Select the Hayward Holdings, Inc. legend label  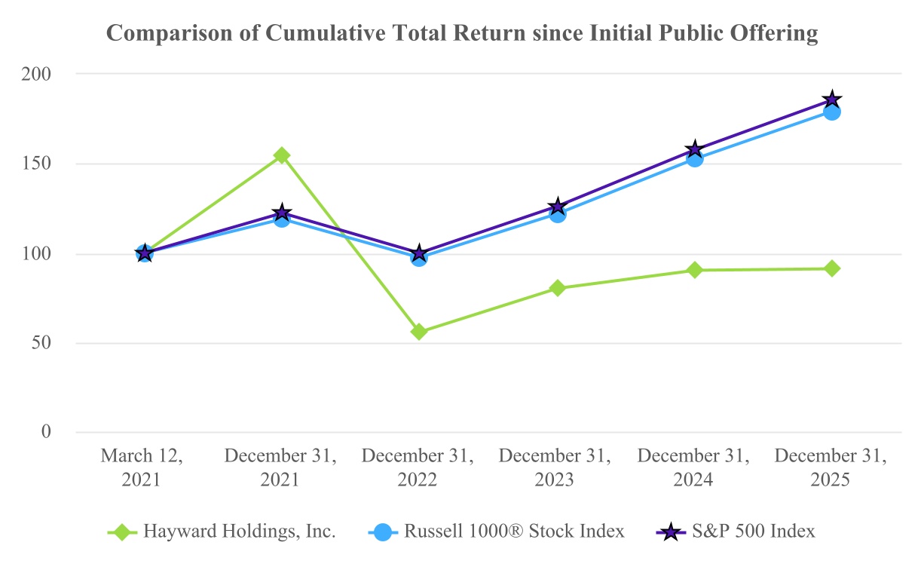point(239,532)
